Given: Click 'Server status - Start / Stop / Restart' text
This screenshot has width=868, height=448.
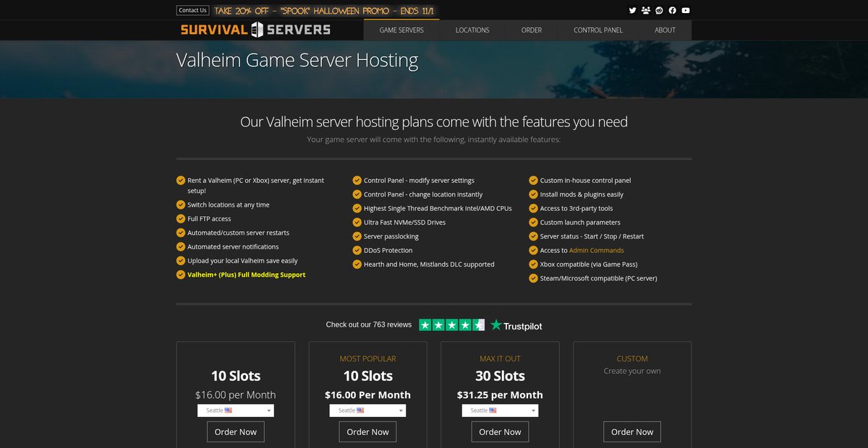Looking at the screenshot, I should click(592, 236).
